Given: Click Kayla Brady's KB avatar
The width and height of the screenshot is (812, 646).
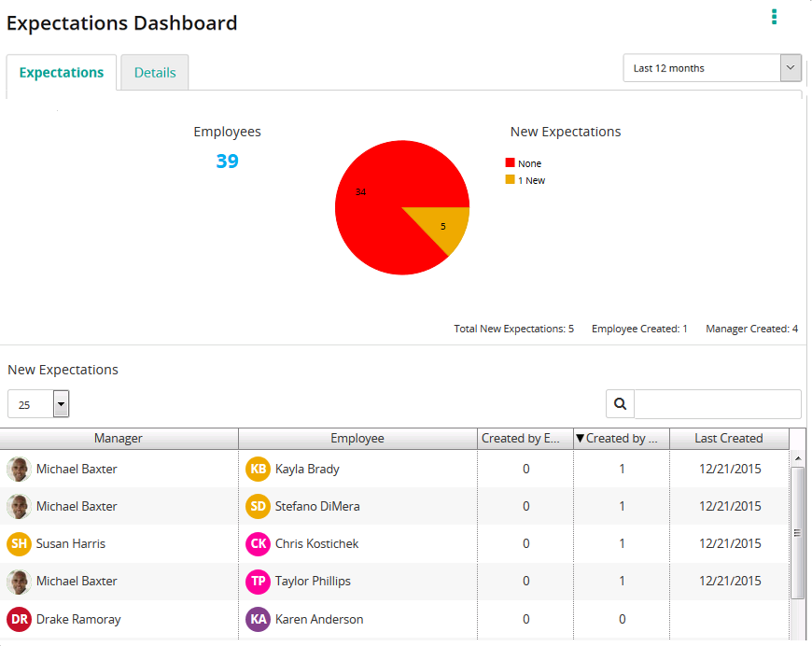Looking at the screenshot, I should pyautogui.click(x=258, y=469).
